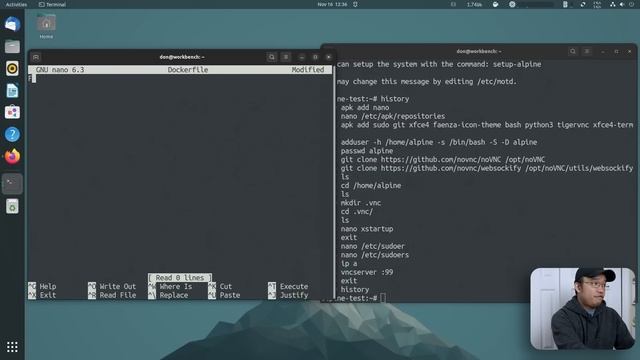Click git clone websockify history line
The width and height of the screenshot is (640, 360).
487,168
